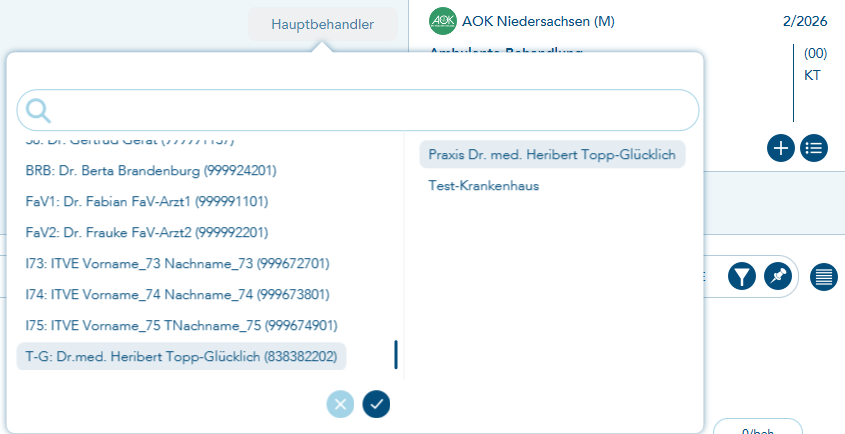Open the list view icon
The image size is (845, 434).
pos(814,148)
